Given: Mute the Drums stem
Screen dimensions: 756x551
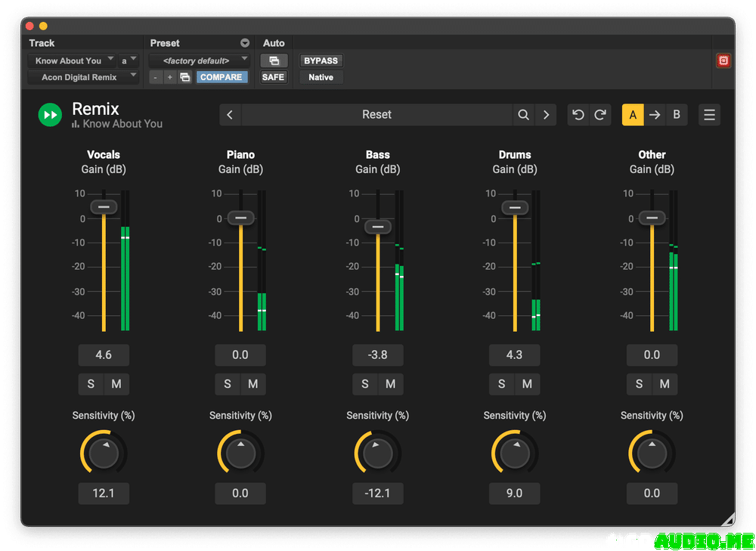Looking at the screenshot, I should [528, 384].
